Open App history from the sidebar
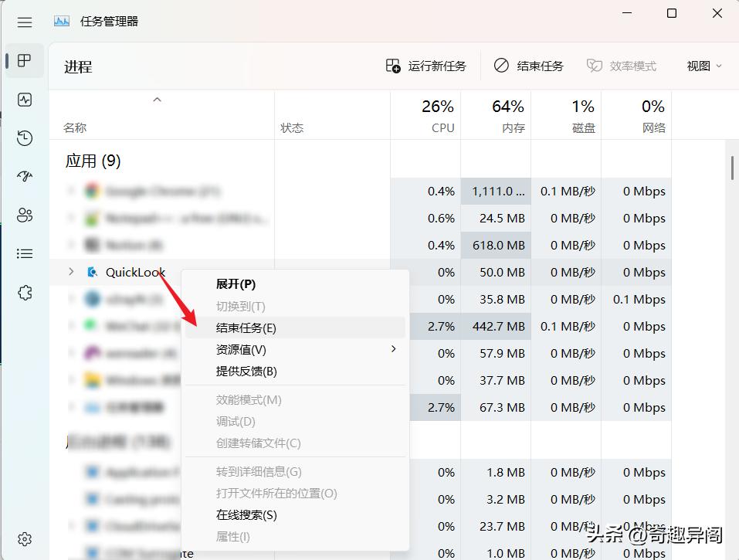739x560 pixels. point(24,138)
